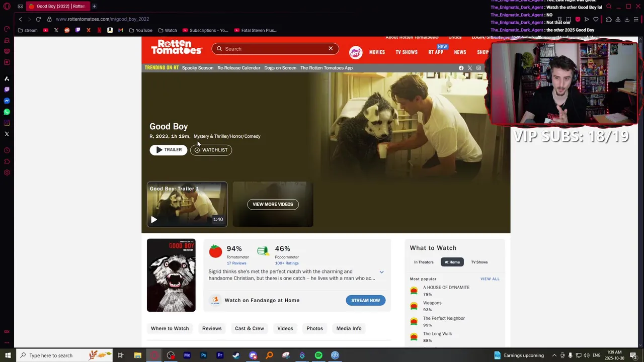Open the Twitch bookmark icon
Screen dimensions: 644x362
coord(77,30)
